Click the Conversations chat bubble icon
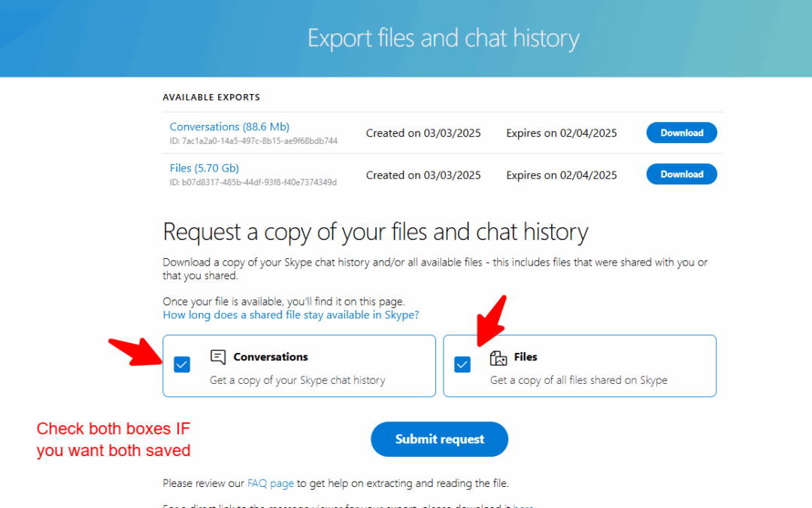 [218, 357]
